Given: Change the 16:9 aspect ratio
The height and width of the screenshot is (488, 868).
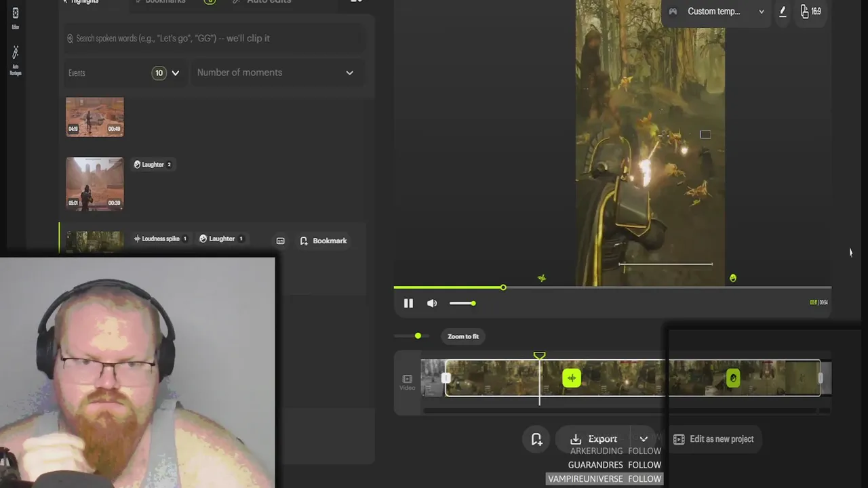Looking at the screenshot, I should 810,12.
